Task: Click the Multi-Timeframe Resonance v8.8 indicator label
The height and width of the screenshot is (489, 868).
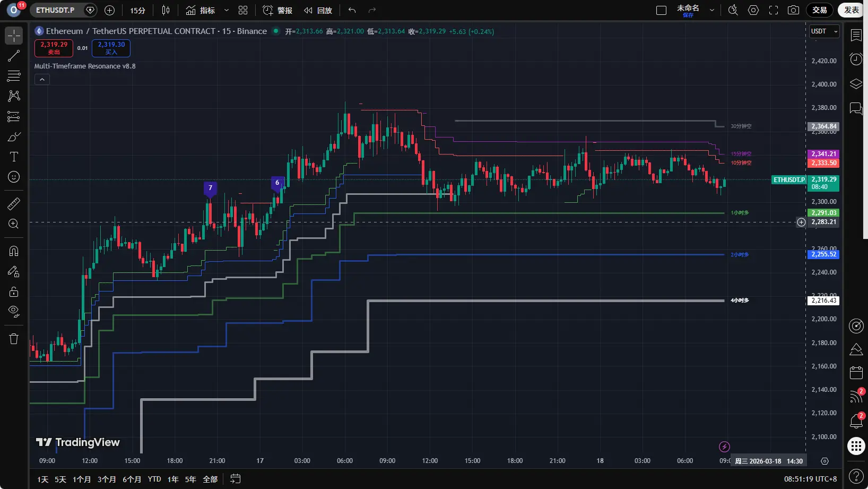Action: point(85,66)
